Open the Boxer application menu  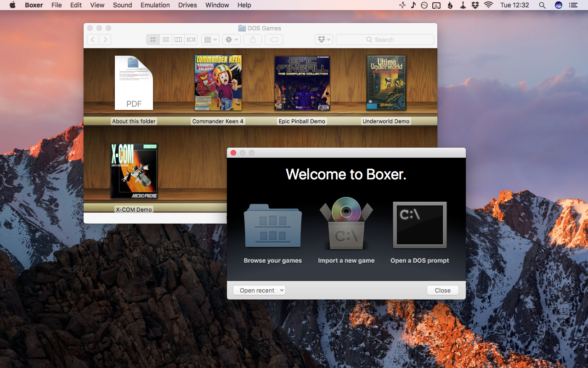point(34,5)
